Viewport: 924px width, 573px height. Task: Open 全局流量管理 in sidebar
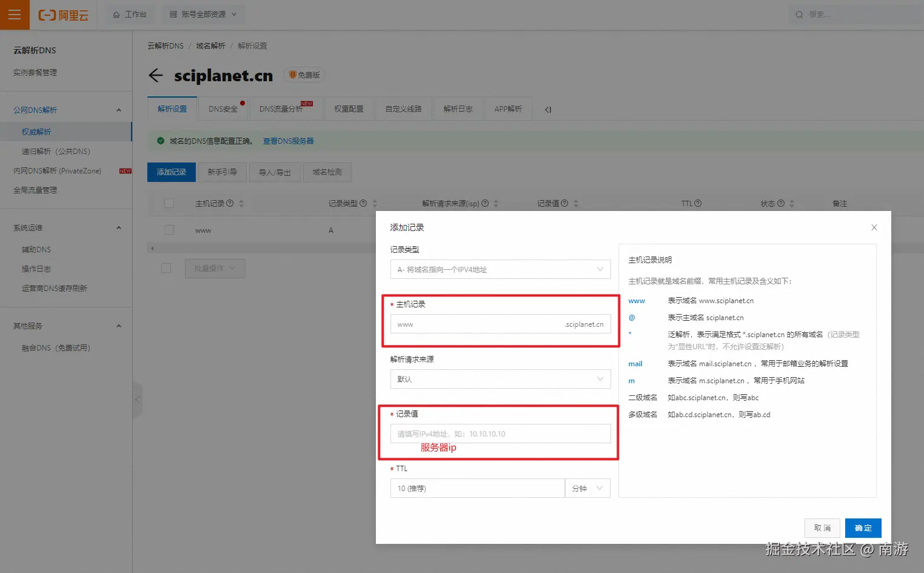(x=35, y=190)
